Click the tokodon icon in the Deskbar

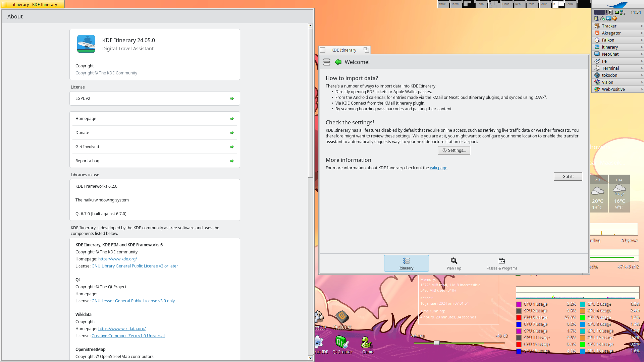pyautogui.click(x=597, y=75)
